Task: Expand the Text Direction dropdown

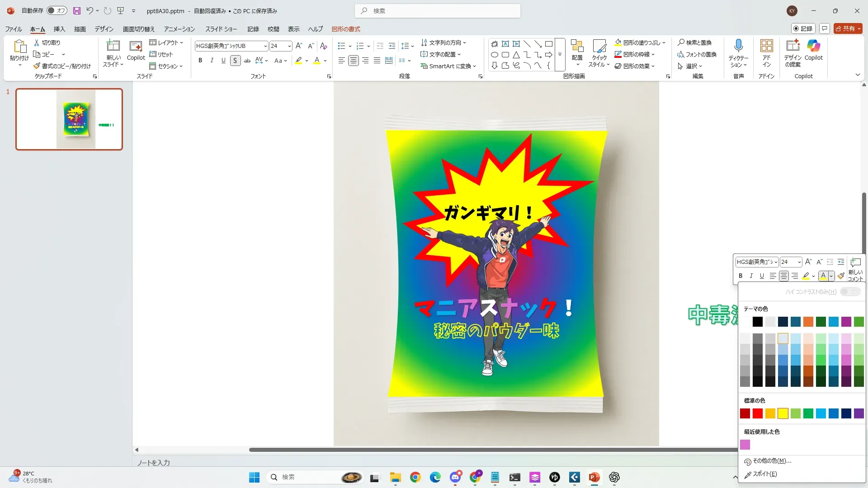Action: pyautogui.click(x=444, y=42)
